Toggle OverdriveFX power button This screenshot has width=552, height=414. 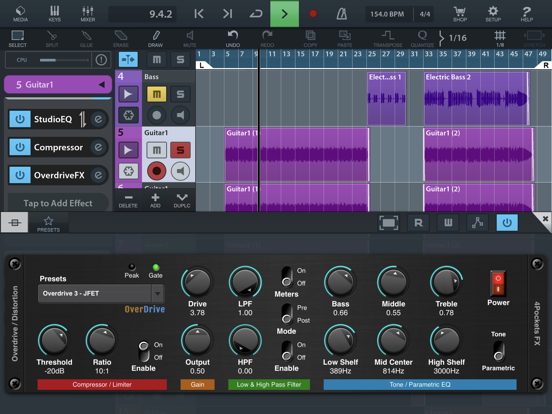coord(20,175)
